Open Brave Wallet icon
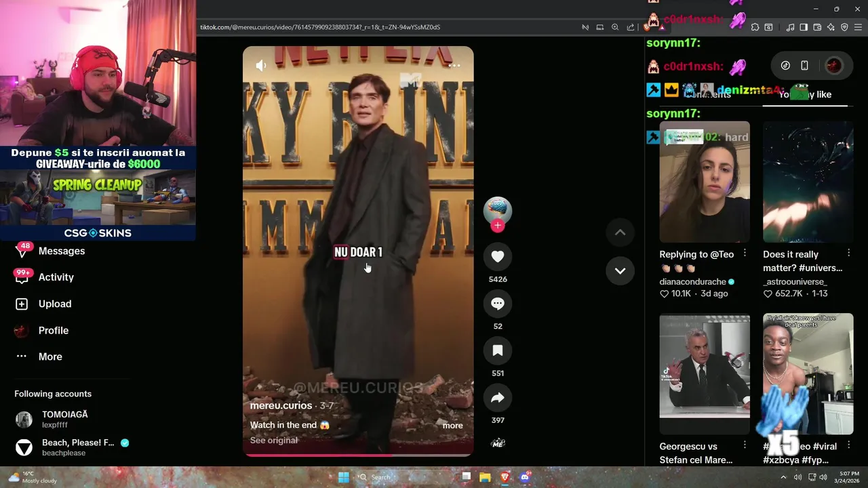This screenshot has width=868, height=488. click(x=817, y=27)
